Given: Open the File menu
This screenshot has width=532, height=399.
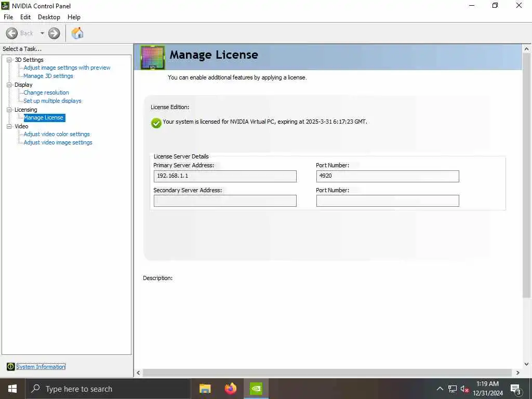Looking at the screenshot, I should pos(8,17).
